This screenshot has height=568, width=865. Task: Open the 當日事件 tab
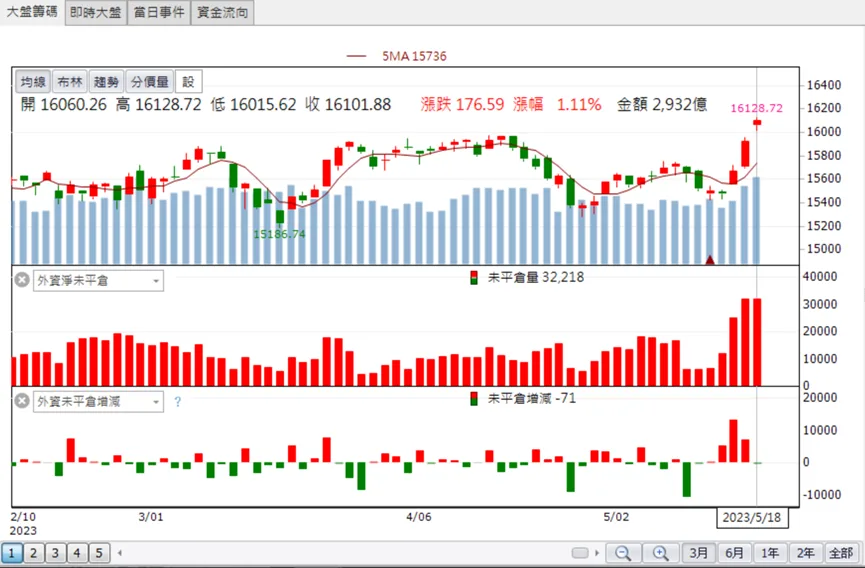159,12
